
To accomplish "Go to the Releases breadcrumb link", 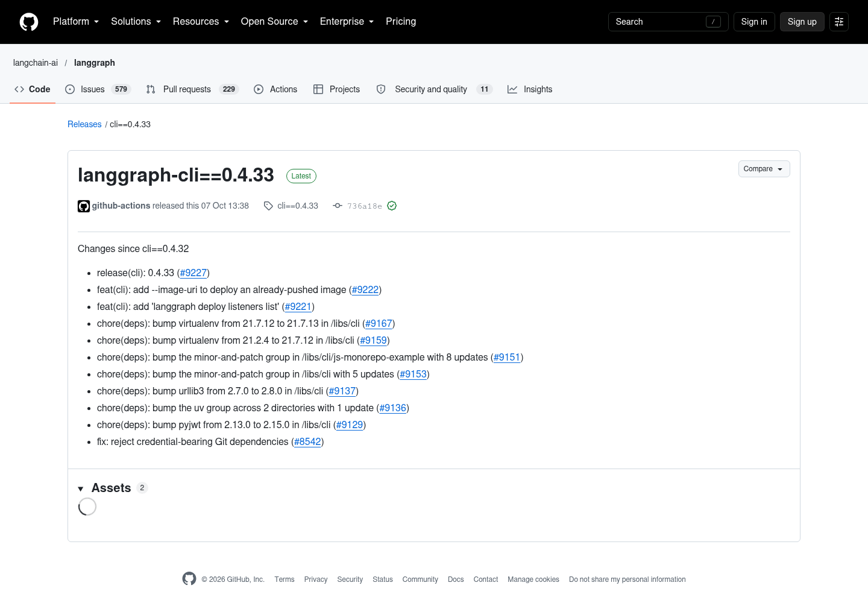I will (84, 124).
